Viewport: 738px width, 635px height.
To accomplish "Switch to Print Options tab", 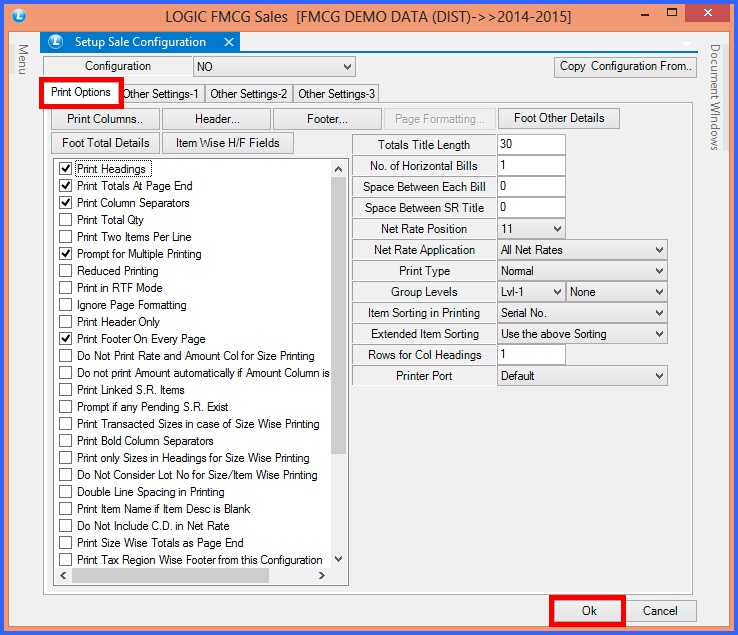I will coord(81,92).
